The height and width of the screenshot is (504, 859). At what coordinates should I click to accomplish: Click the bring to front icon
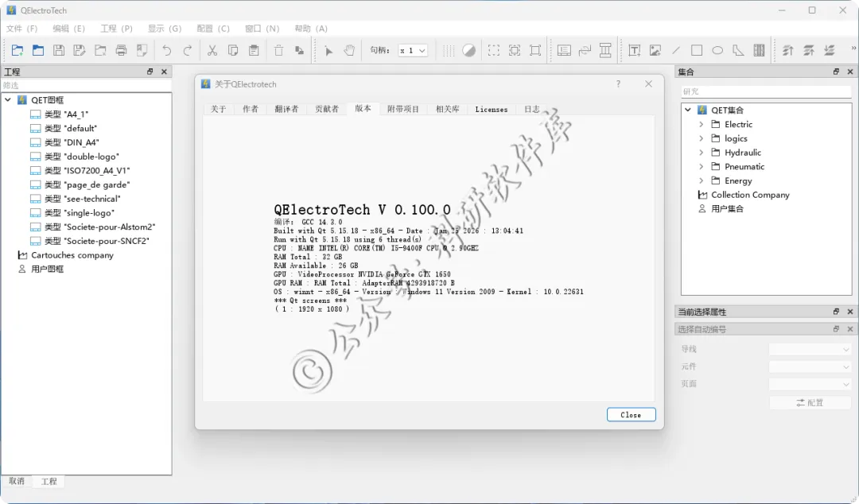click(x=787, y=50)
